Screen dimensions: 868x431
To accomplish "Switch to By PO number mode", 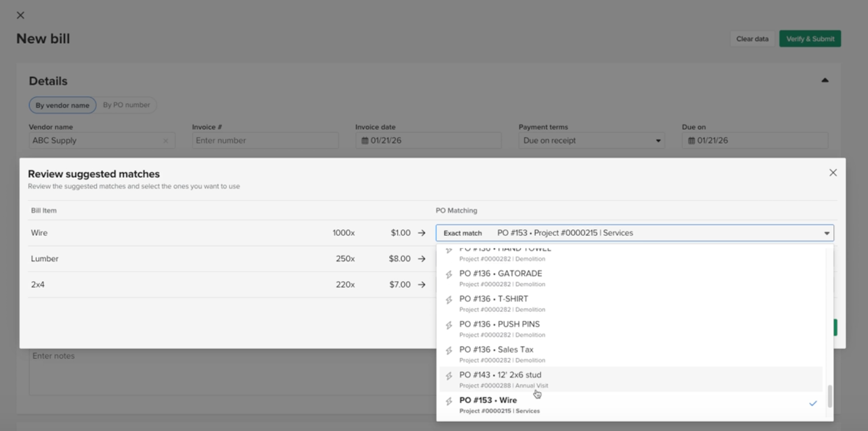I will [126, 105].
